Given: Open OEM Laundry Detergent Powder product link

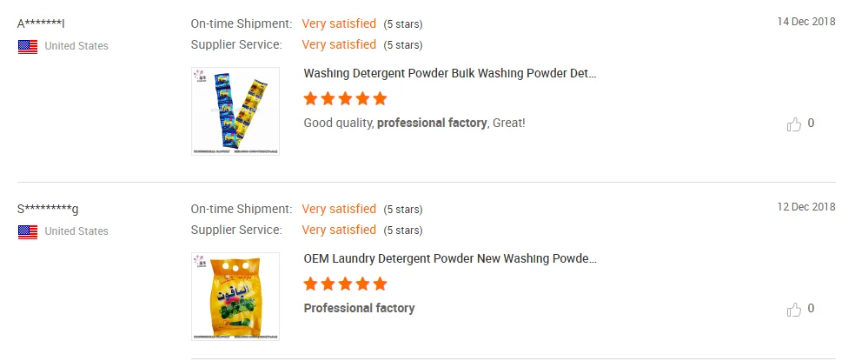Looking at the screenshot, I should pyautogui.click(x=450, y=258).
